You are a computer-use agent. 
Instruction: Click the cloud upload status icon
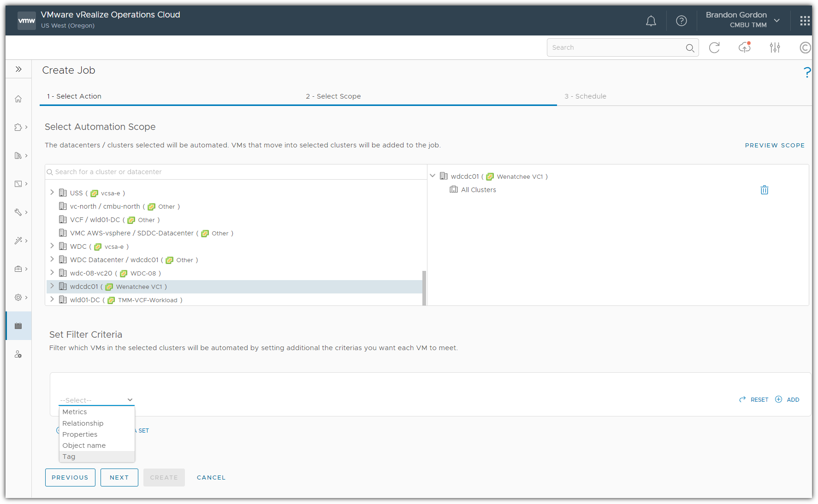click(x=744, y=47)
